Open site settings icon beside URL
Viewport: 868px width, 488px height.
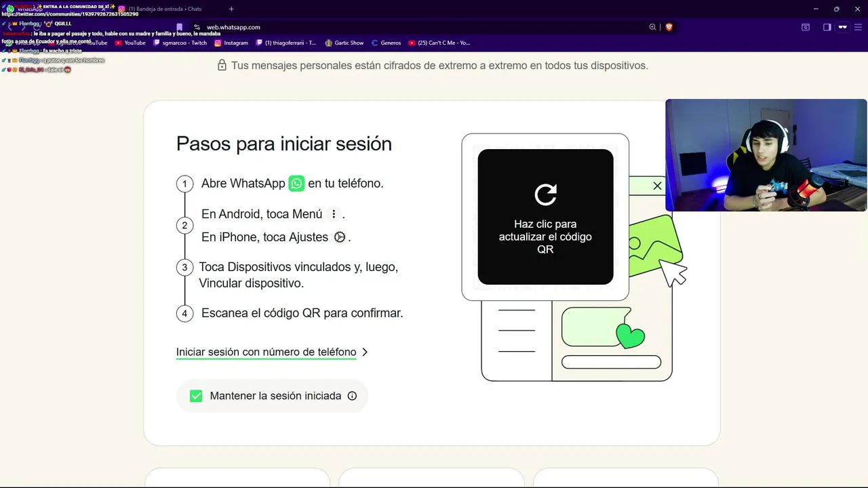197,27
